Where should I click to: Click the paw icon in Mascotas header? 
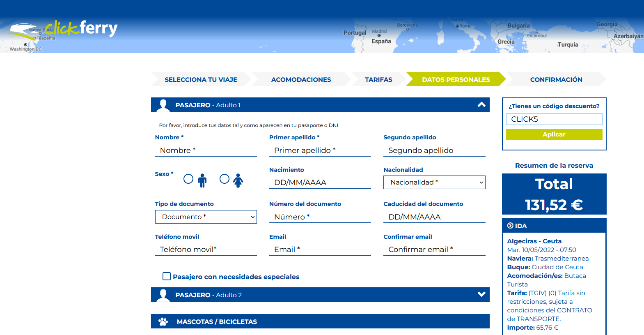pos(163,321)
